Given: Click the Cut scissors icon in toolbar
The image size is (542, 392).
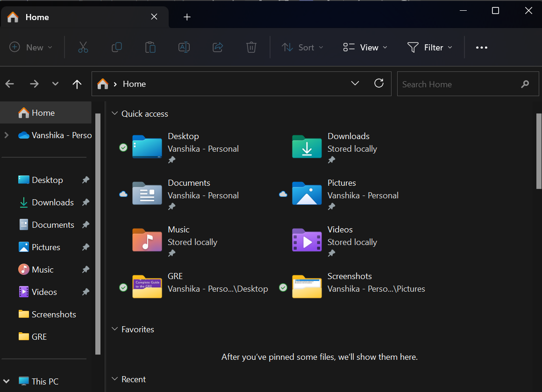Looking at the screenshot, I should (x=83, y=47).
